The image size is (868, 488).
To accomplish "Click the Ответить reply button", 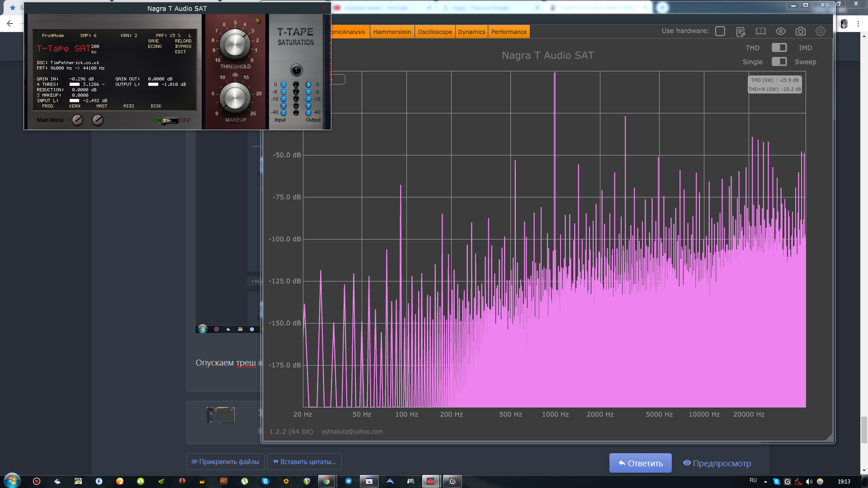I will click(640, 463).
